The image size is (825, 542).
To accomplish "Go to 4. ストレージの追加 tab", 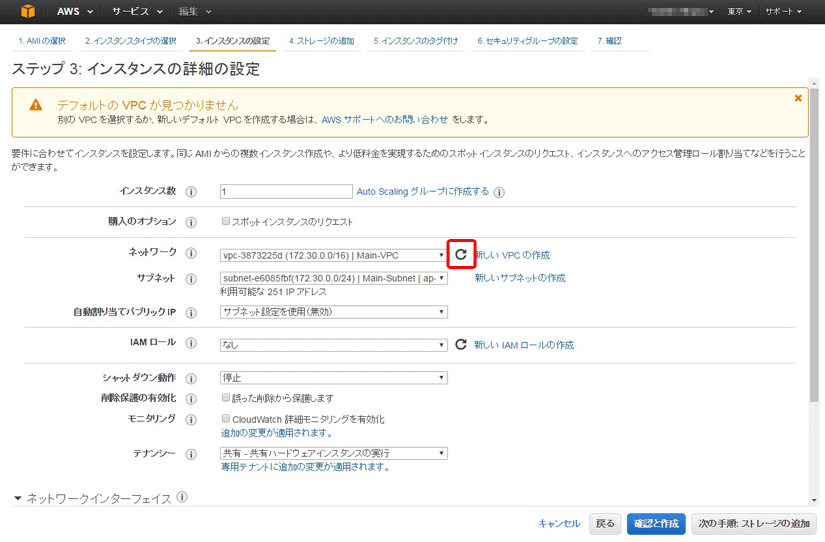I will [321, 41].
